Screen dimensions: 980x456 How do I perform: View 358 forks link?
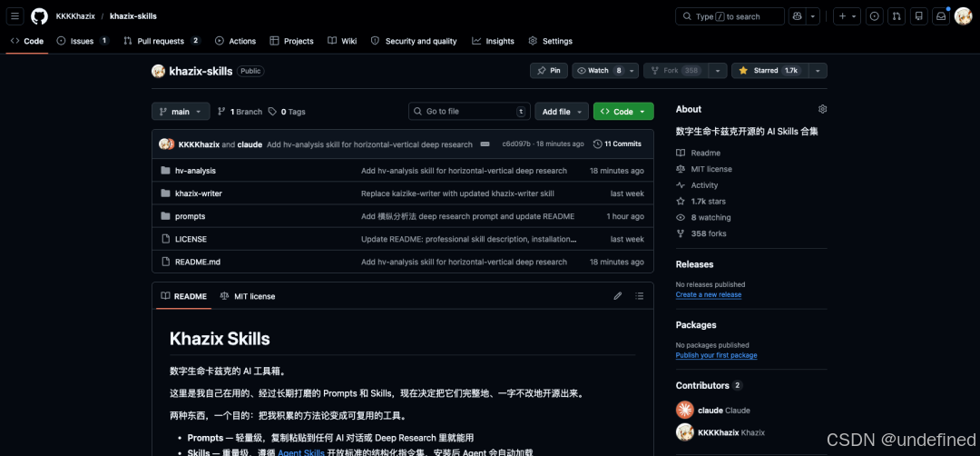pyautogui.click(x=701, y=233)
